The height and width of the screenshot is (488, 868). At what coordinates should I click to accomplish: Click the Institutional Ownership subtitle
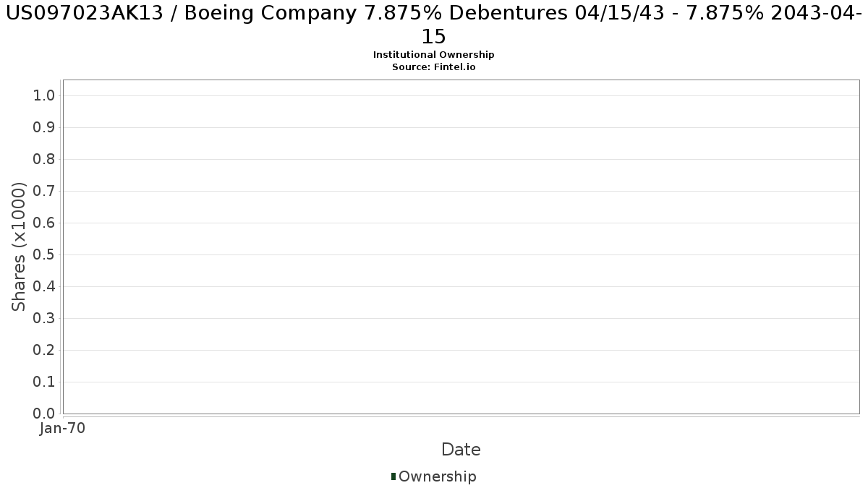[x=433, y=55]
